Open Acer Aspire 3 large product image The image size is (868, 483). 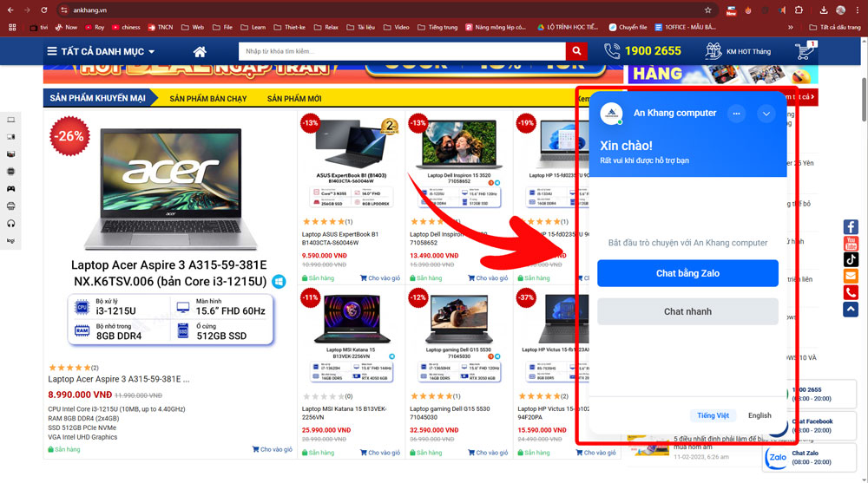click(170, 188)
